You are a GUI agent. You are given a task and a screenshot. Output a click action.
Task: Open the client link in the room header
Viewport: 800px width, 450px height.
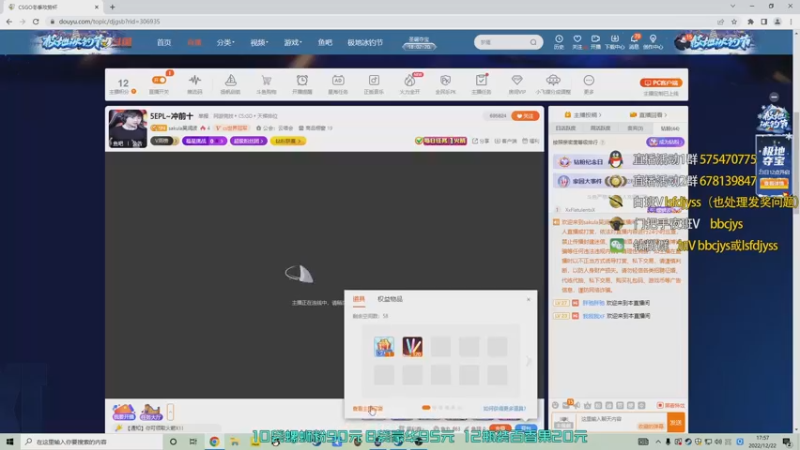(505, 141)
